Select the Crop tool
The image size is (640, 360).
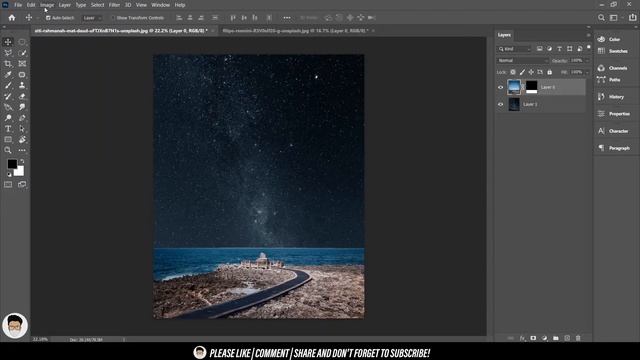point(8,64)
